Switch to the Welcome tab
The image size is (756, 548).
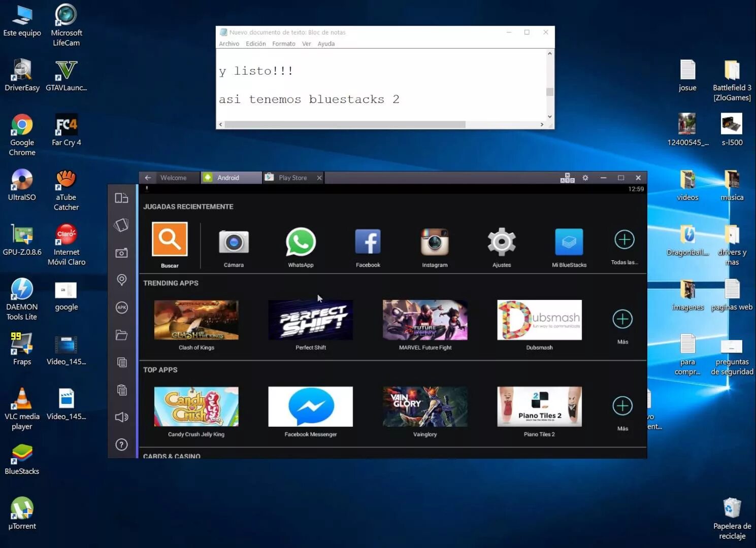tap(174, 178)
